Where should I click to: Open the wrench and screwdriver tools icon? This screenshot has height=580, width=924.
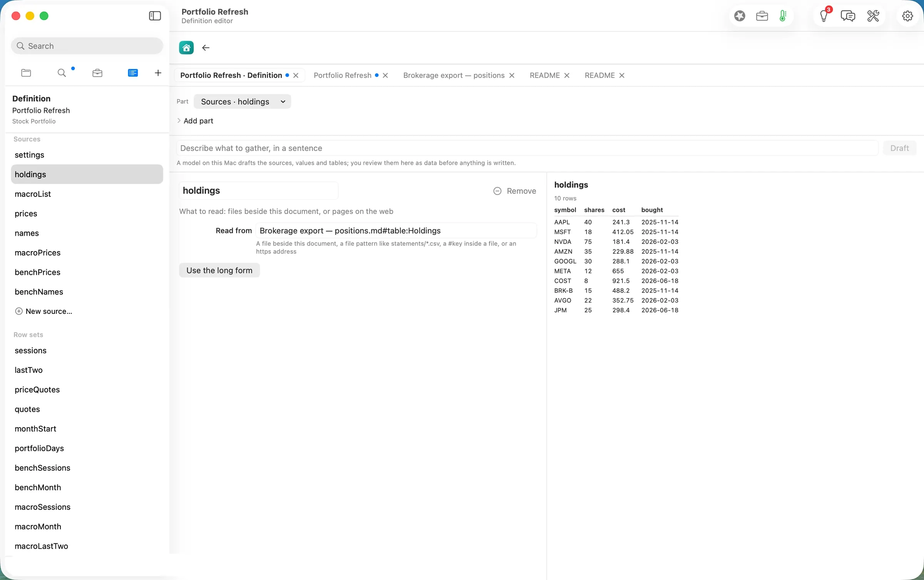(873, 16)
